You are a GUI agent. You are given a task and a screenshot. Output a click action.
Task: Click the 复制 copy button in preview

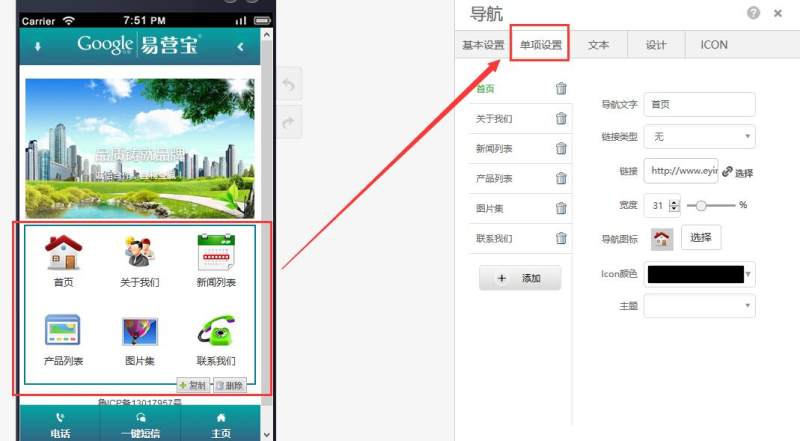[x=193, y=385]
